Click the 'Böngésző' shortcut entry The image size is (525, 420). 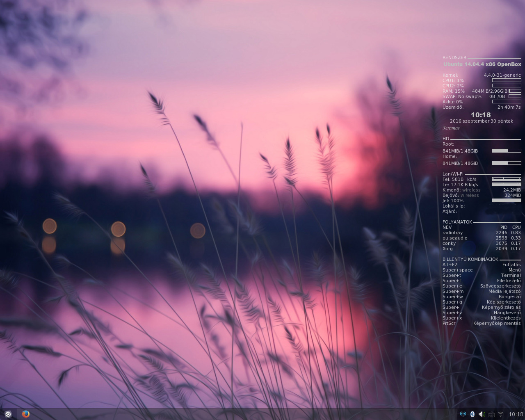(509, 297)
